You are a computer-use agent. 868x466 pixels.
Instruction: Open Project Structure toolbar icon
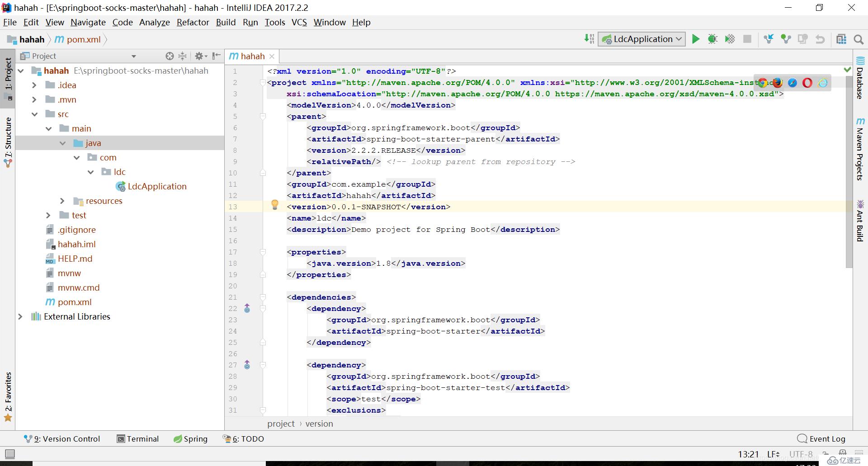tap(841, 39)
